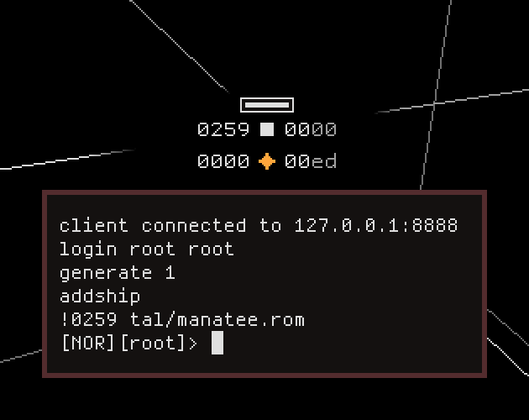Image resolution: width=529 pixels, height=420 pixels.
Task: Place cursor at the terminal prompt block
Action: [x=217, y=343]
